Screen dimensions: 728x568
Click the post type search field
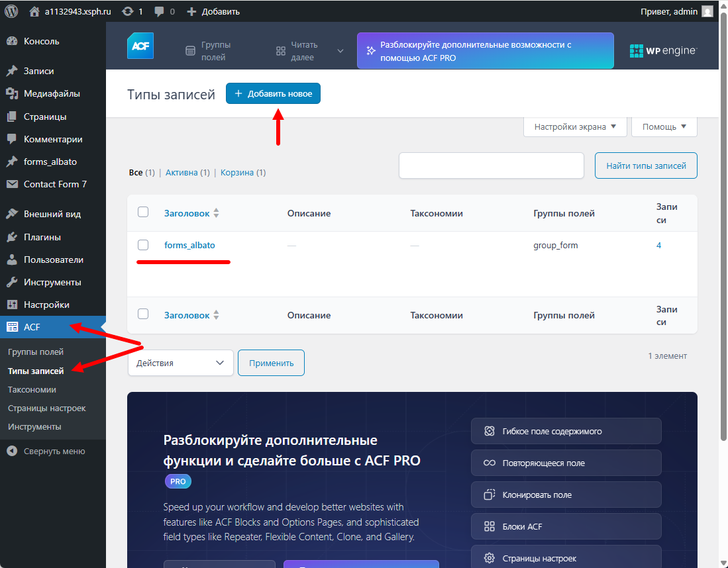(x=491, y=166)
